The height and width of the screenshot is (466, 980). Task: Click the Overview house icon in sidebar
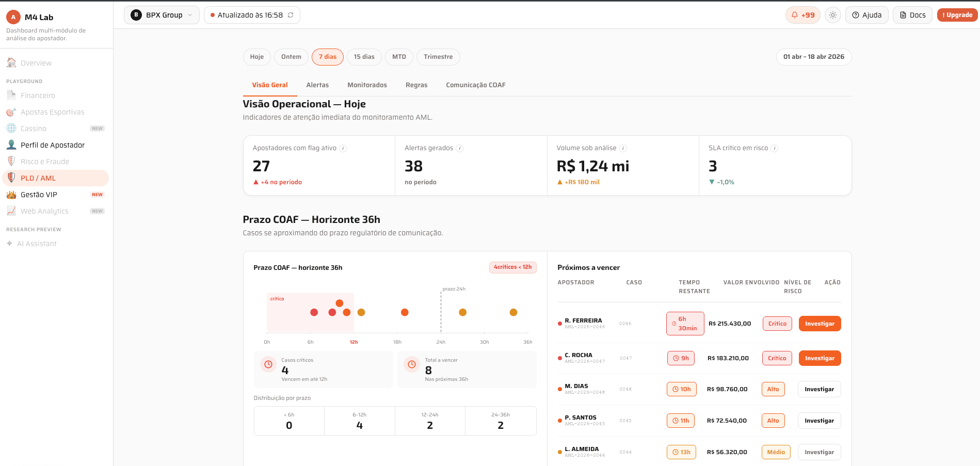click(x=11, y=62)
